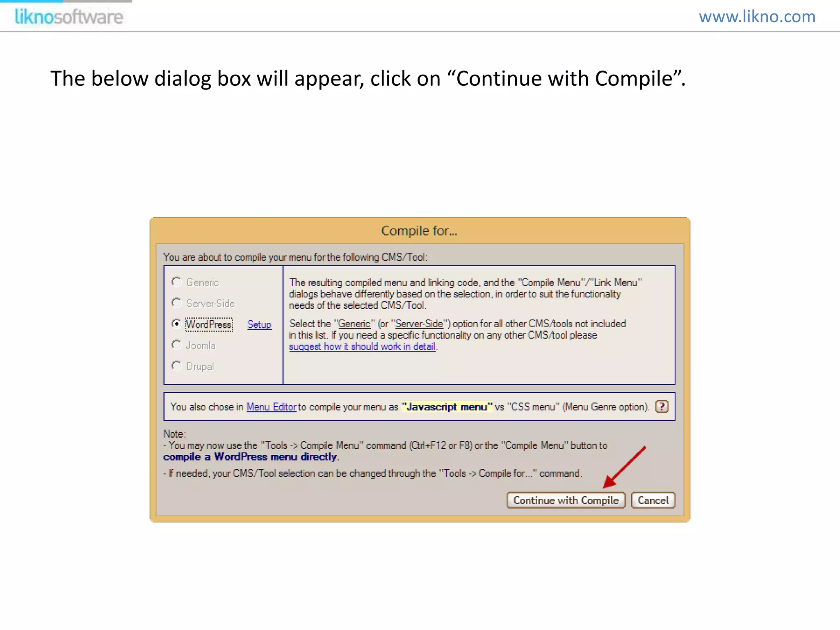Screen dimensions: 840x630
Task: Open 'suggest how it should work in detail' link
Action: click(362, 347)
